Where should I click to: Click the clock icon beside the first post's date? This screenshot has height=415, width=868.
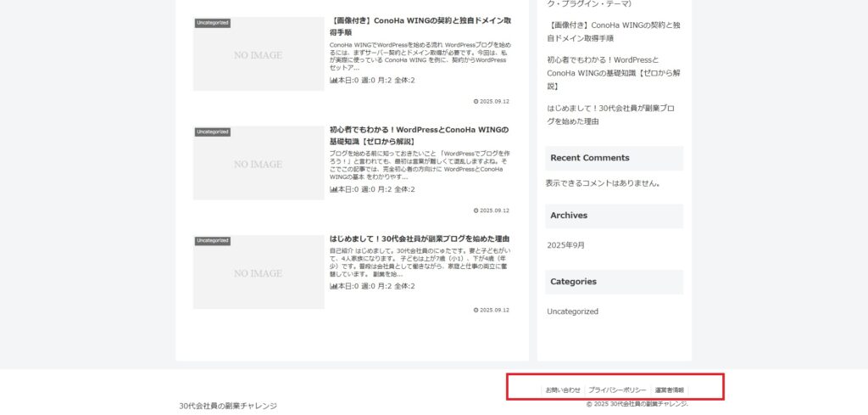(476, 101)
